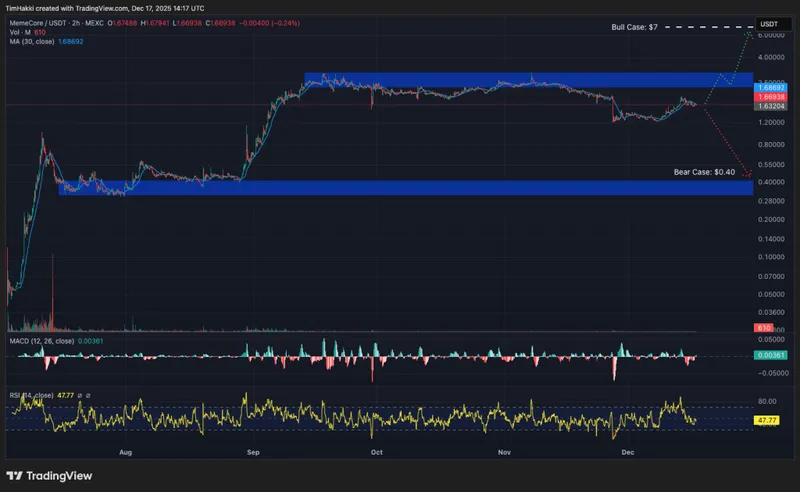Image resolution: width=800 pixels, height=492 pixels.
Task: Select the upper blue resistance zone rectangle
Action: click(529, 80)
